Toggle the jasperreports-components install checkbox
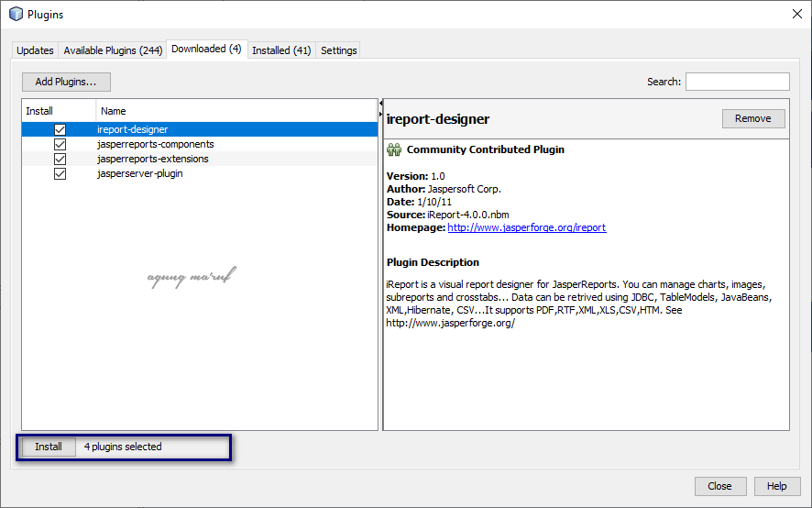The height and width of the screenshot is (508, 812). point(60,144)
